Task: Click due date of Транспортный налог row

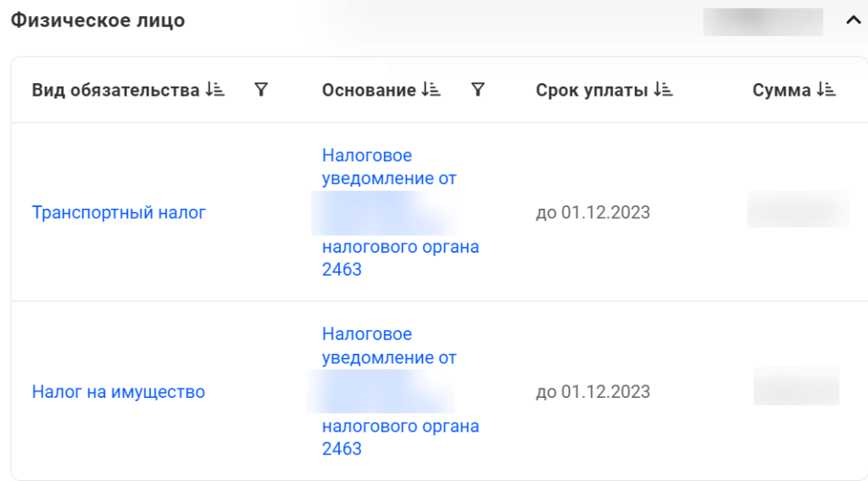Action: point(593,212)
